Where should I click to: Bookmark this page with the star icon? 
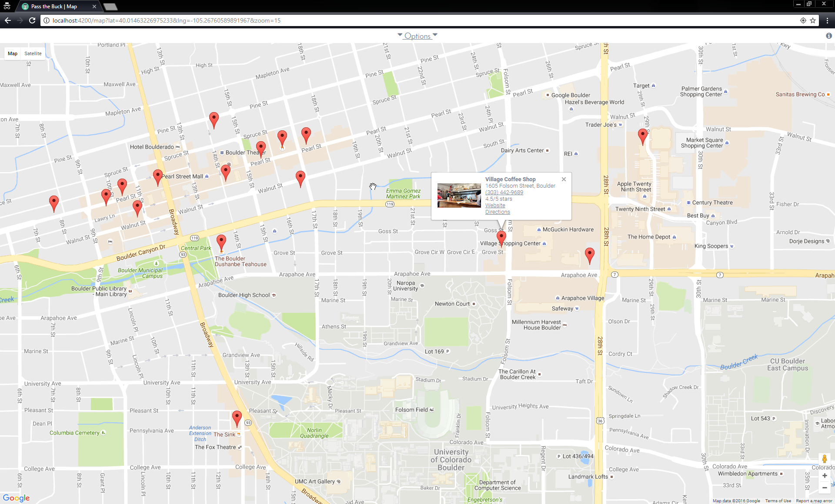point(813,20)
